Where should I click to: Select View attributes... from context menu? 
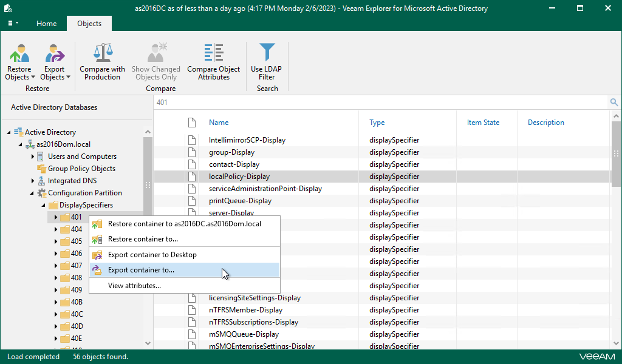134,286
